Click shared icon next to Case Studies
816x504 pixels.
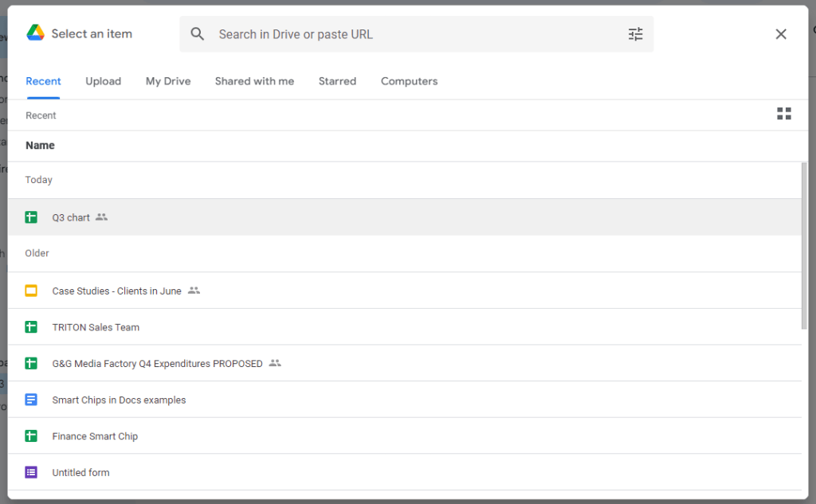[x=194, y=291]
